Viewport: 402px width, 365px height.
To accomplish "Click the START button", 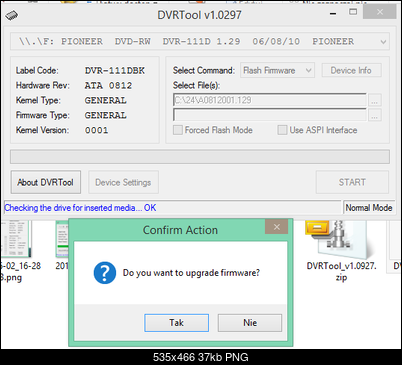I will [352, 182].
